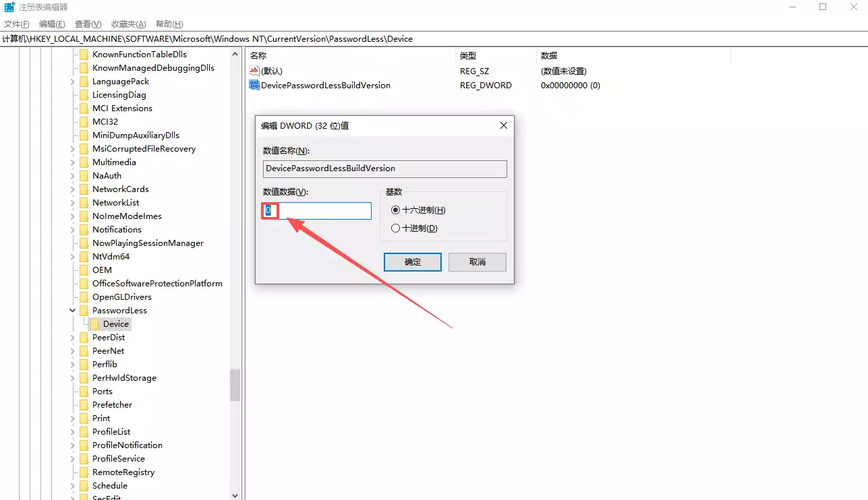Click the Registry Editor app icon in title bar
Image resolution: width=868 pixels, height=500 pixels.
click(9, 7)
